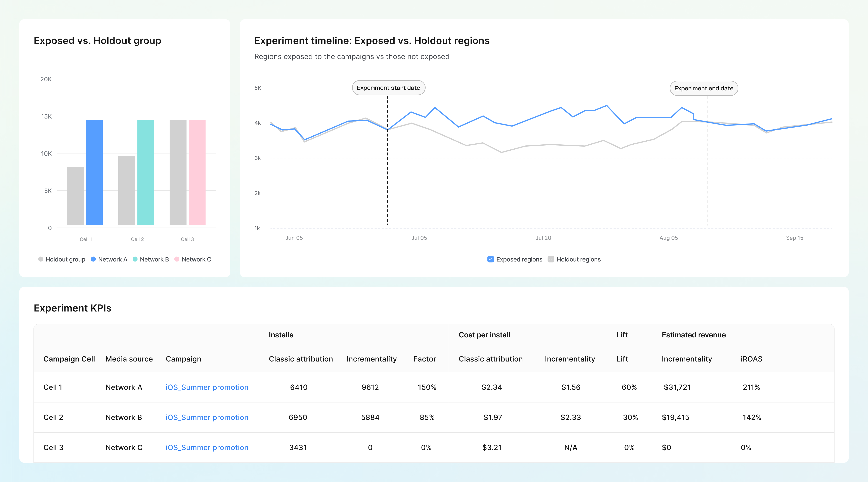Sort by Campaign Cell column header

click(69, 359)
